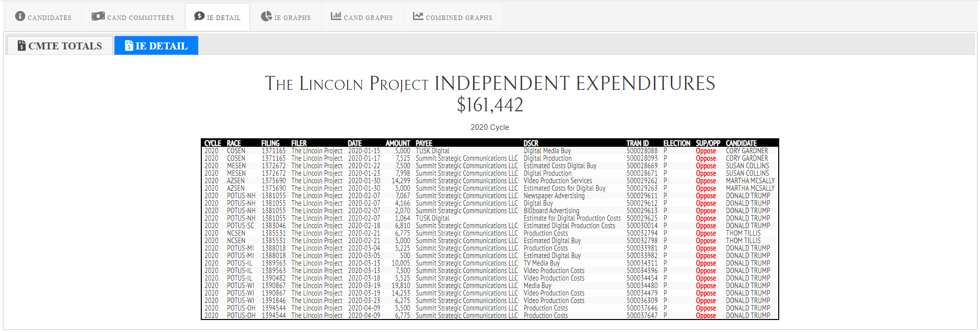Click the info icon beside Candidates
Image resolution: width=980 pixels, height=332 pixels.
tap(20, 16)
